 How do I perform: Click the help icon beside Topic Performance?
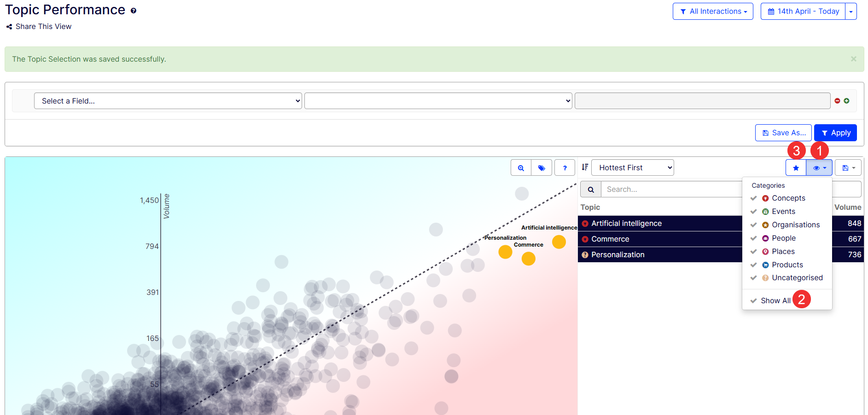pyautogui.click(x=134, y=11)
